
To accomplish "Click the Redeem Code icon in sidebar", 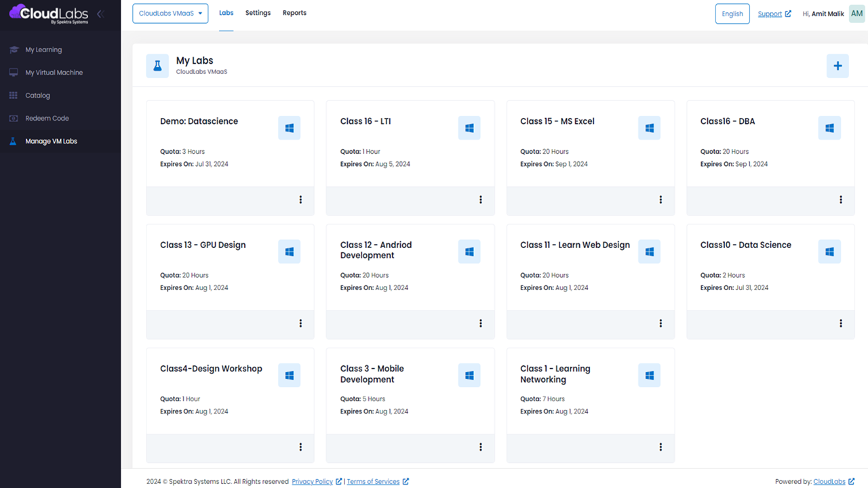I will click(x=14, y=118).
